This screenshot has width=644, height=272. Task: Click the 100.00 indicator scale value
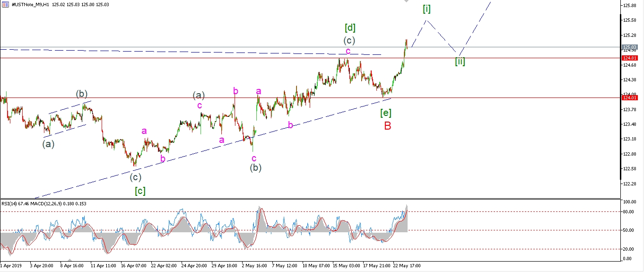(x=629, y=202)
